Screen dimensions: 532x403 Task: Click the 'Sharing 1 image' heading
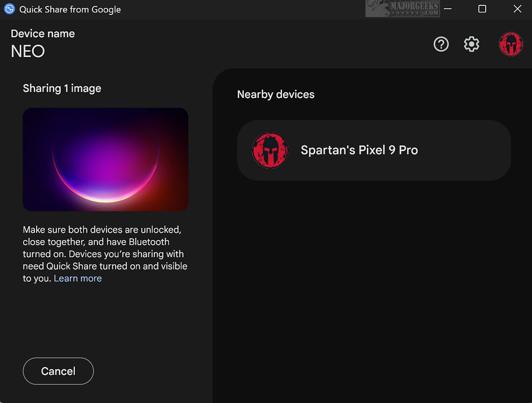coord(62,88)
